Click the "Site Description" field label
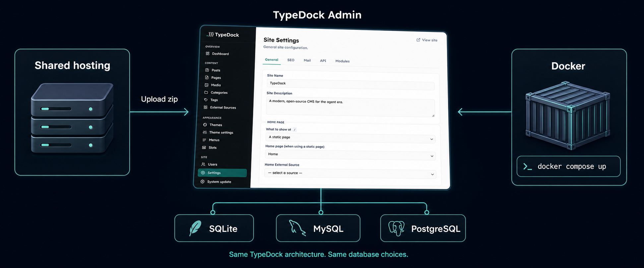The width and height of the screenshot is (644, 268). tap(280, 93)
